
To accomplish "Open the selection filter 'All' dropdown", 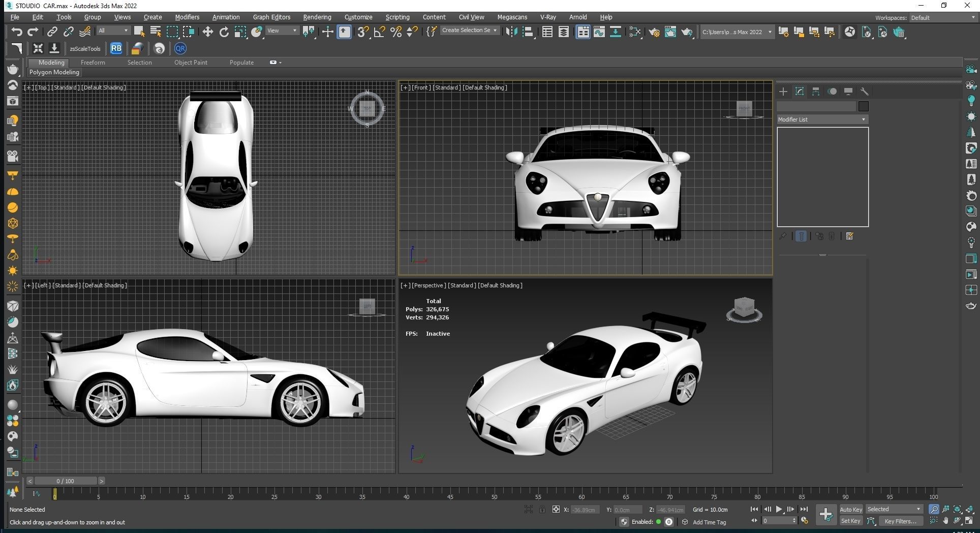I will click(113, 31).
